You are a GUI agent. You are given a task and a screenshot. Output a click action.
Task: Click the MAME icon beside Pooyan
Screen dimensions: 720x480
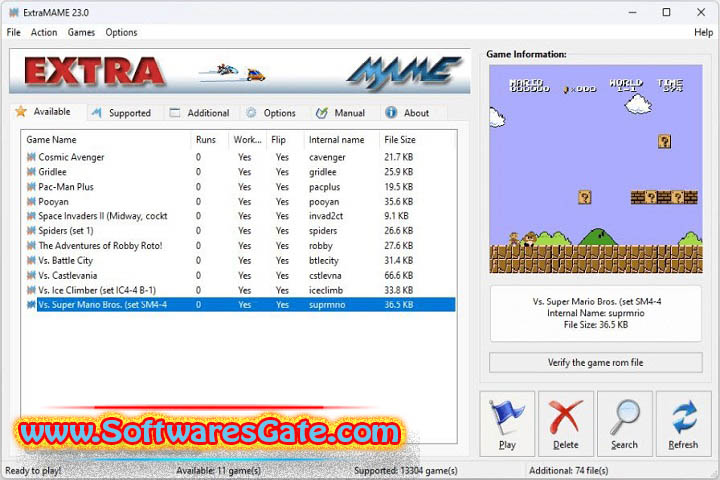[x=31, y=201]
